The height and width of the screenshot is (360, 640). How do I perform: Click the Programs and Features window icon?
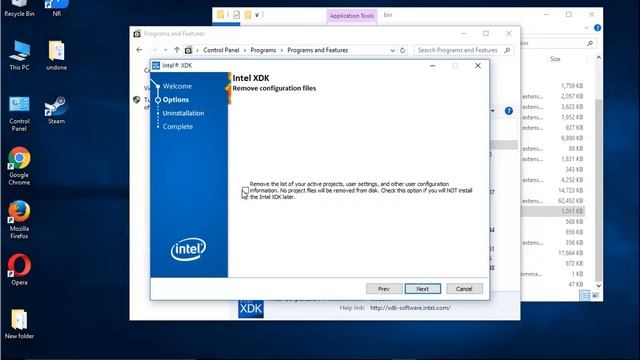tap(137, 34)
